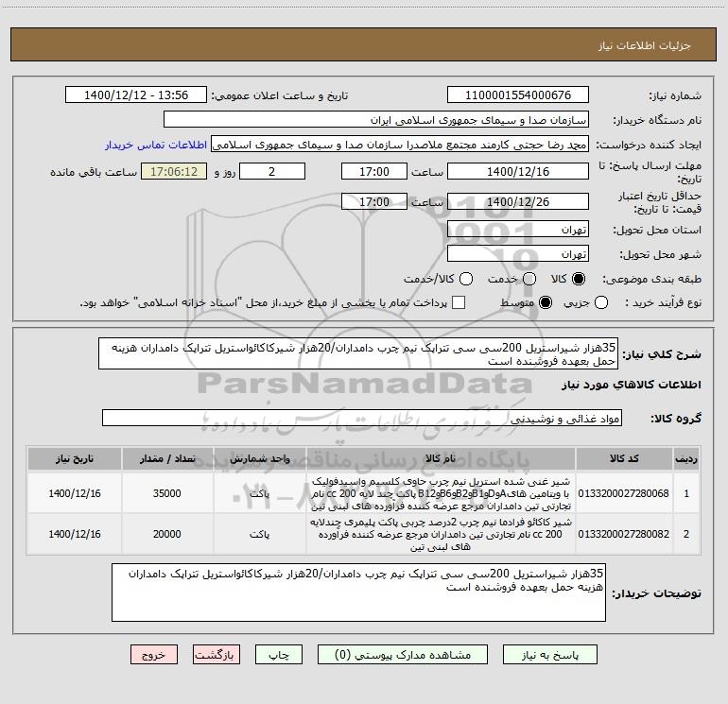Select the کالا radio button
The width and height of the screenshot is (728, 704).
click(x=579, y=279)
